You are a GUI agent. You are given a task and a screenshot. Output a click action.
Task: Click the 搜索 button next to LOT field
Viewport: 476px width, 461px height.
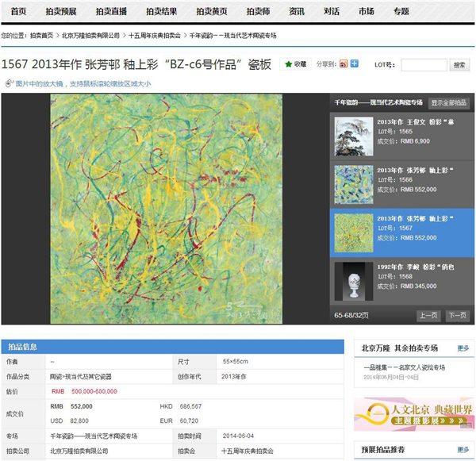[x=459, y=65]
